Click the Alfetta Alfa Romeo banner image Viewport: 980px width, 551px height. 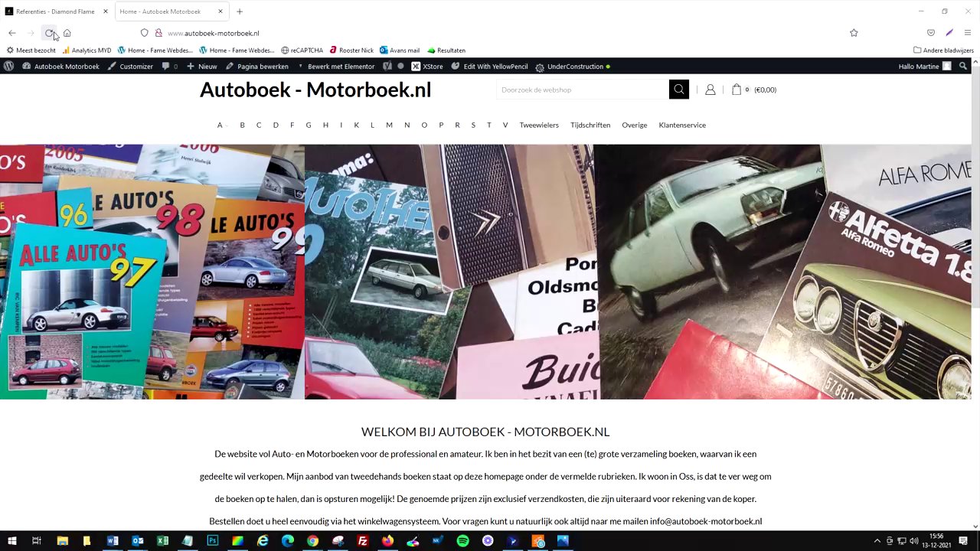784,272
